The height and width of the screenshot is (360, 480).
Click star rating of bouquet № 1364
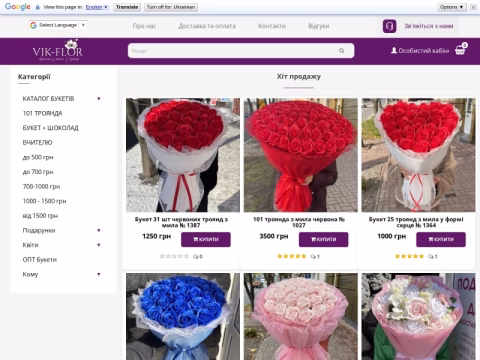point(409,256)
